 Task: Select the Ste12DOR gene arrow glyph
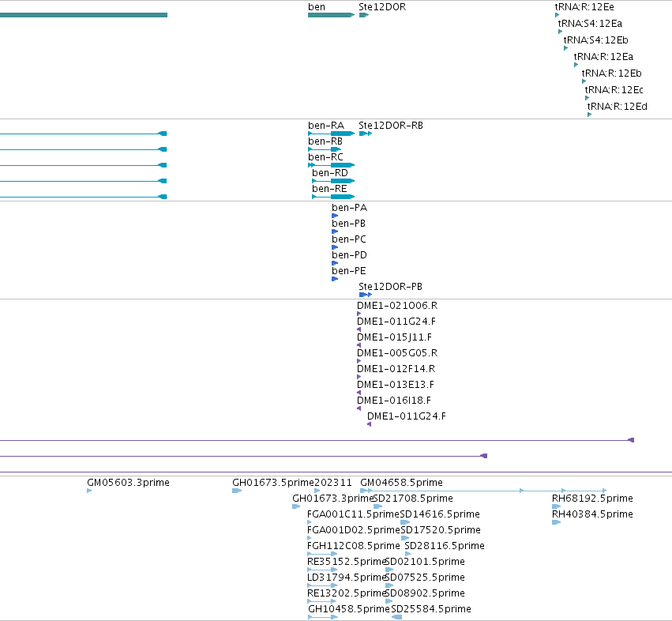tap(364, 15)
